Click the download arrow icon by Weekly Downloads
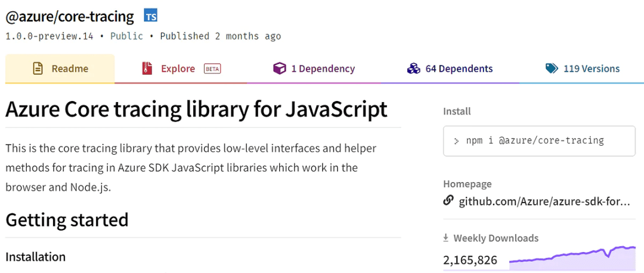The image size is (644, 273). 445,238
